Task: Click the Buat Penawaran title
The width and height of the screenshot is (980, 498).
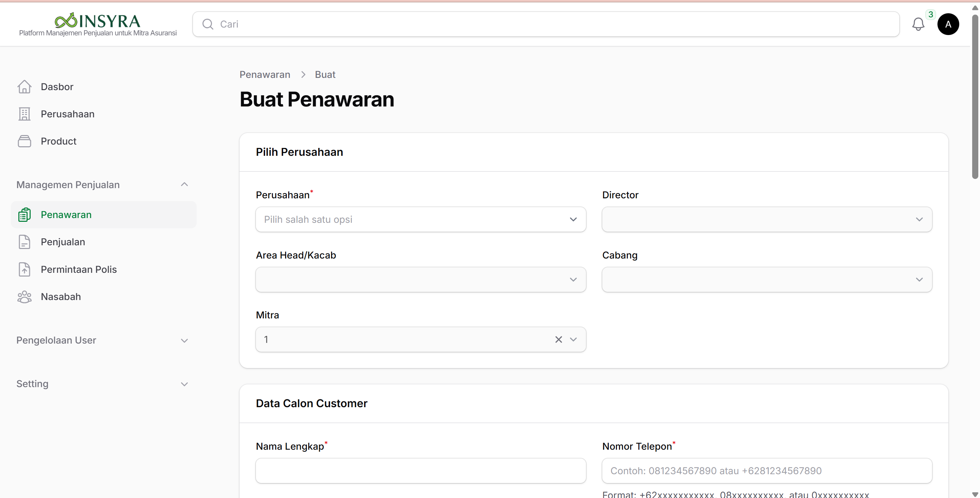Action: point(317,99)
